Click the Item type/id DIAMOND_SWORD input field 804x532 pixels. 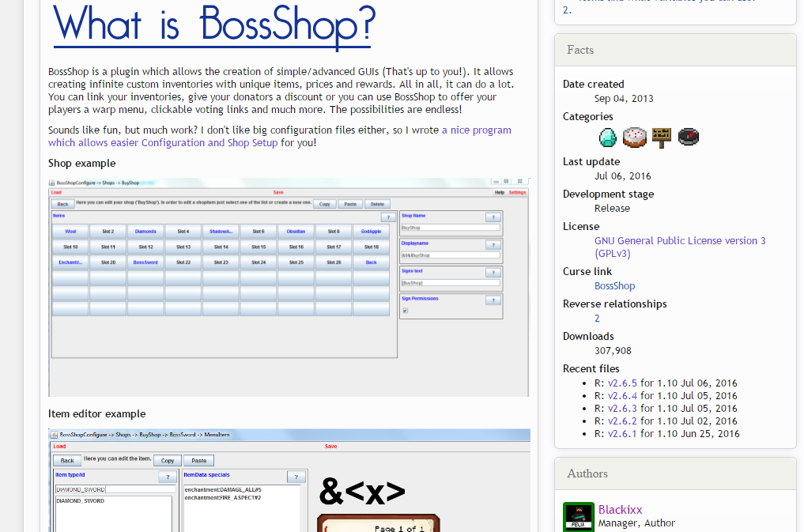click(115, 489)
